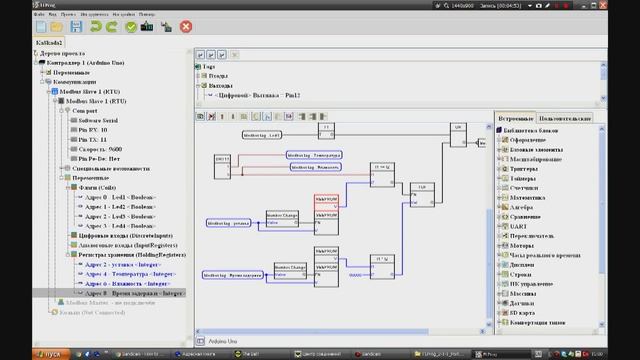Image resolution: width=640 pixels, height=360 pixels.
Task: Select the Modbus tag - Led1 block
Action: coord(262,135)
